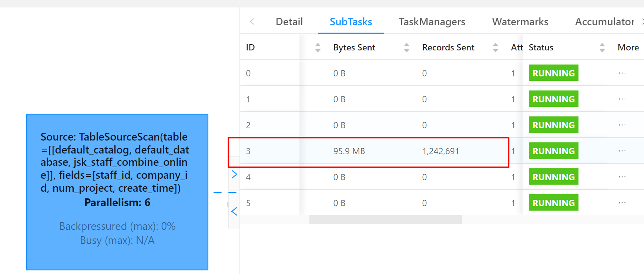Click the horizontal table scrollbar
644x274 pixels.
click(x=385, y=219)
